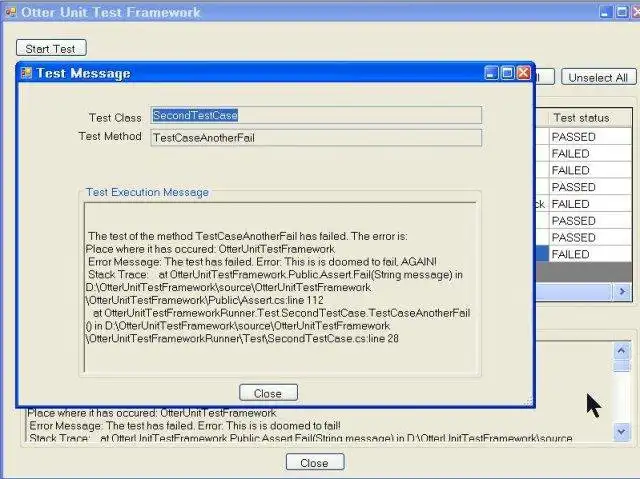The image size is (640, 479).
Task: Click the 'Assert.cs:line 112' stack trace line
Action: pos(204,300)
